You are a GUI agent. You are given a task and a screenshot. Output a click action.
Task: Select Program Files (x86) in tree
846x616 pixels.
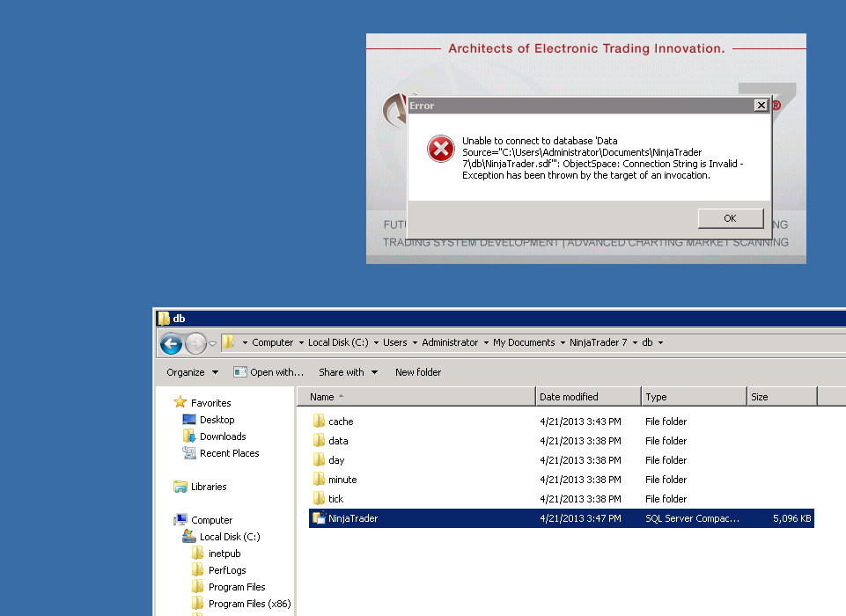[250, 604]
